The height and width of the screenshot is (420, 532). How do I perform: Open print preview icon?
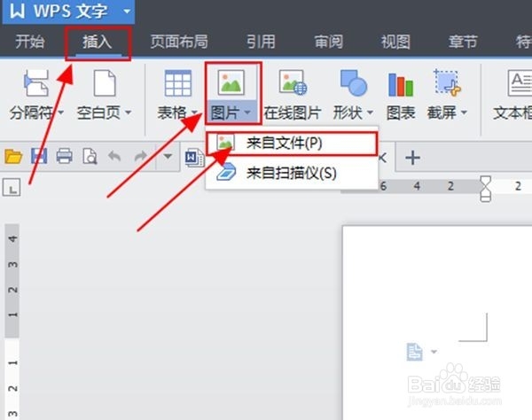coord(90,156)
